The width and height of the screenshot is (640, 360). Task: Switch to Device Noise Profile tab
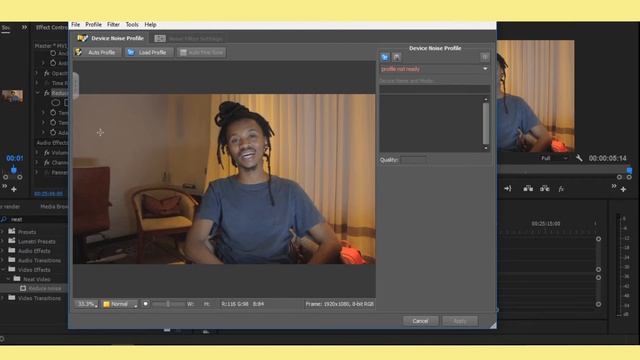(111, 38)
